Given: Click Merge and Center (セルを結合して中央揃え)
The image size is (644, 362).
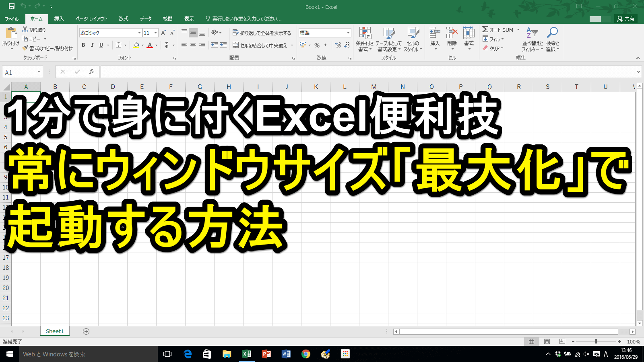Looking at the screenshot, I should 260,45.
